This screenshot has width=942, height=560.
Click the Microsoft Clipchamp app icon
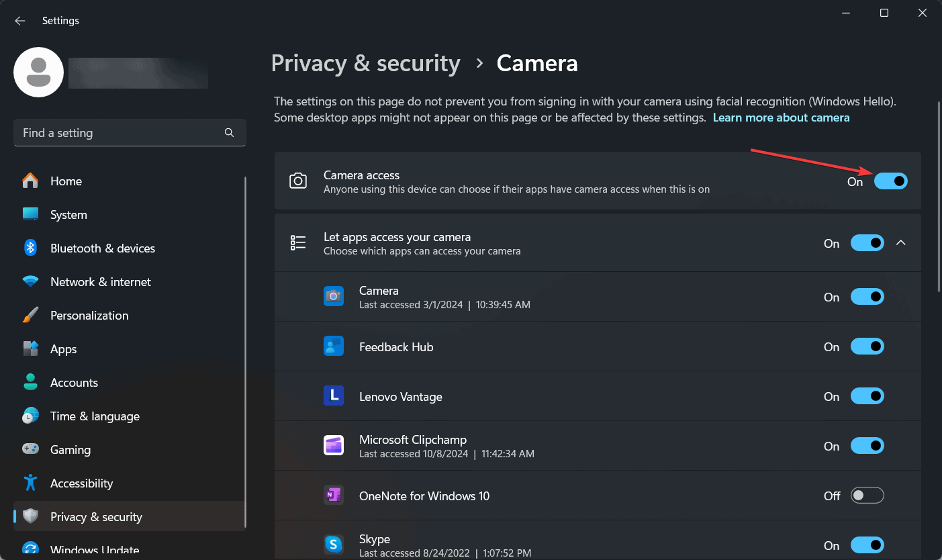[334, 446]
